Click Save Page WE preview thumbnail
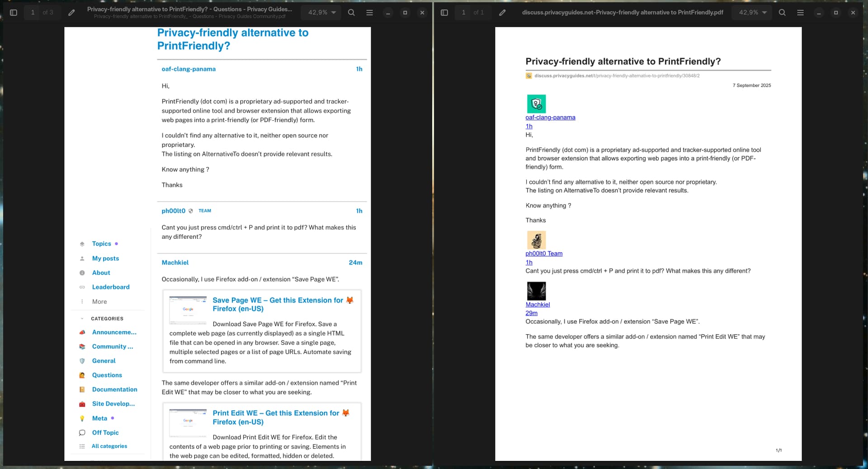The width and height of the screenshot is (868, 469). (188, 310)
